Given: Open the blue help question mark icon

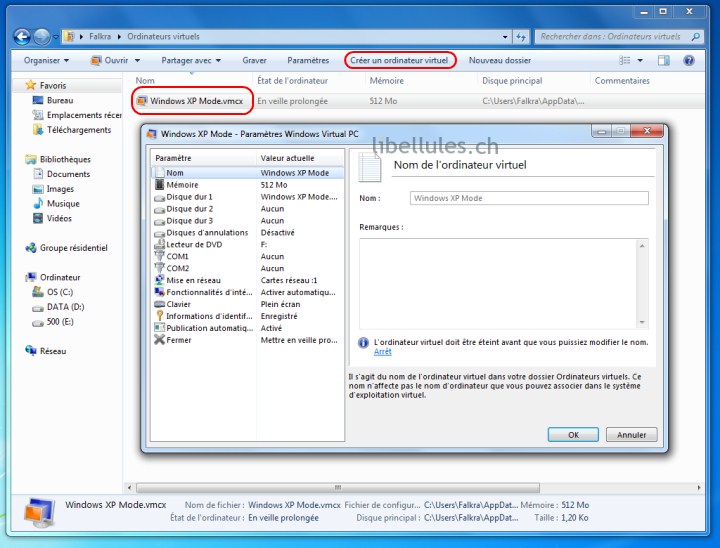Looking at the screenshot, I should pos(689,60).
